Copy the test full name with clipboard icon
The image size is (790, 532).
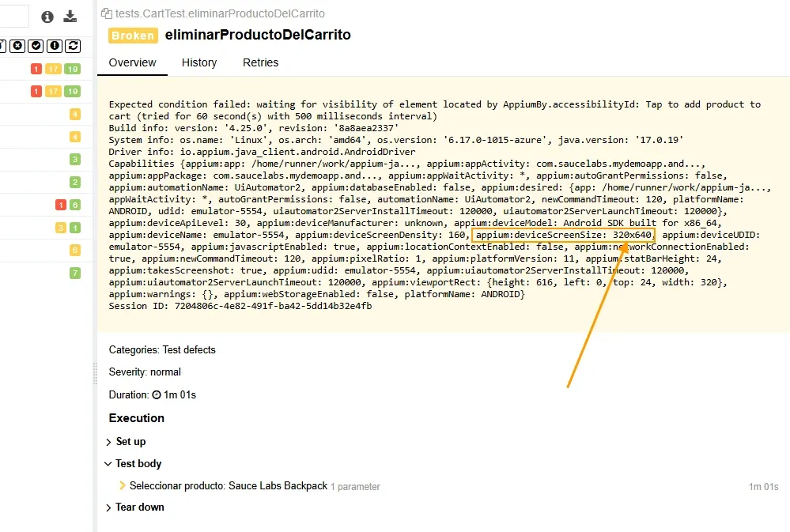click(x=106, y=13)
